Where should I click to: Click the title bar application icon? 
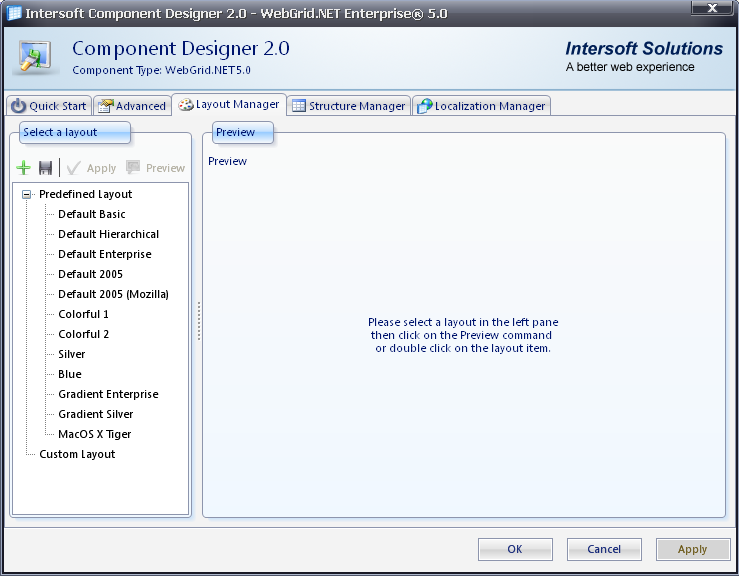point(14,13)
